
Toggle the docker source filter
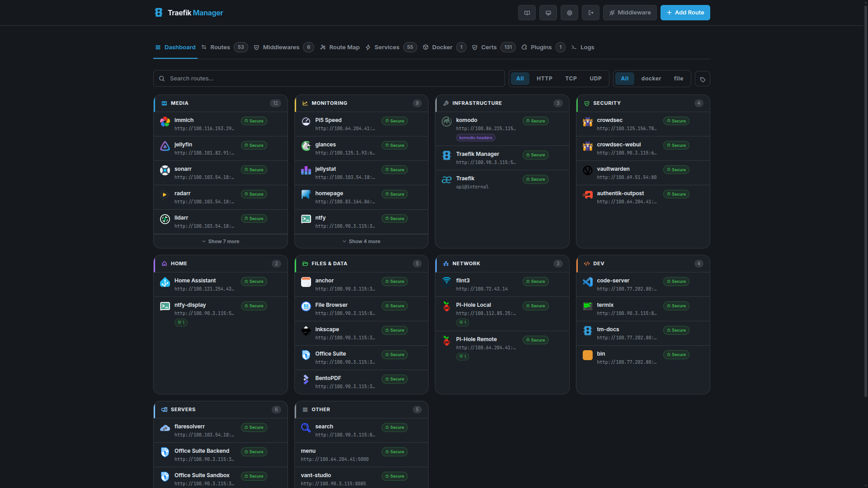tap(651, 78)
